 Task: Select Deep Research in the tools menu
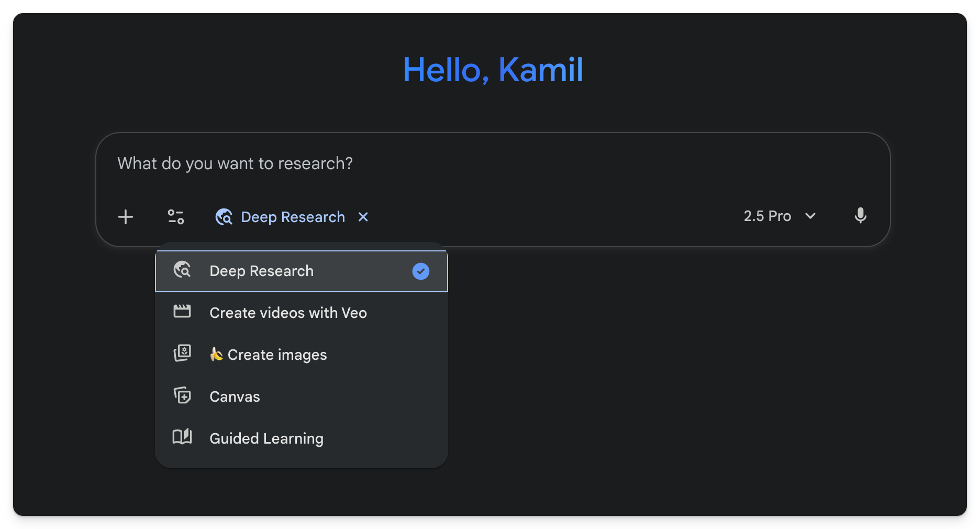point(302,271)
